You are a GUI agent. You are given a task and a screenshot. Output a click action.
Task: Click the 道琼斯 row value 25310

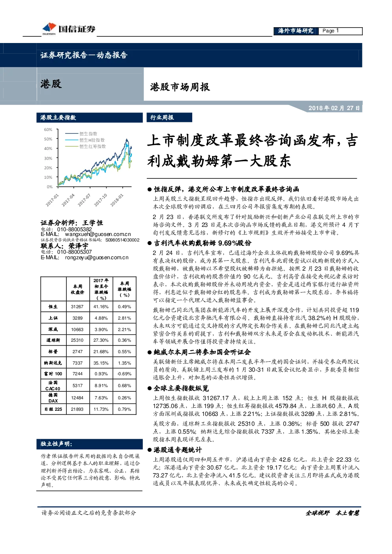point(77,340)
